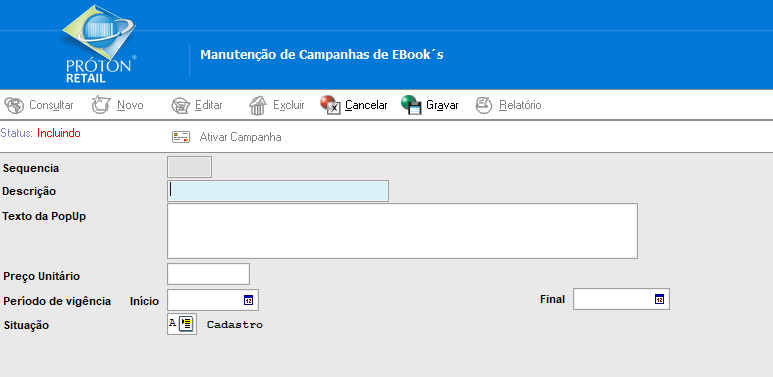Click the Editar basket icon
The width and height of the screenshot is (773, 377).
coord(181,105)
